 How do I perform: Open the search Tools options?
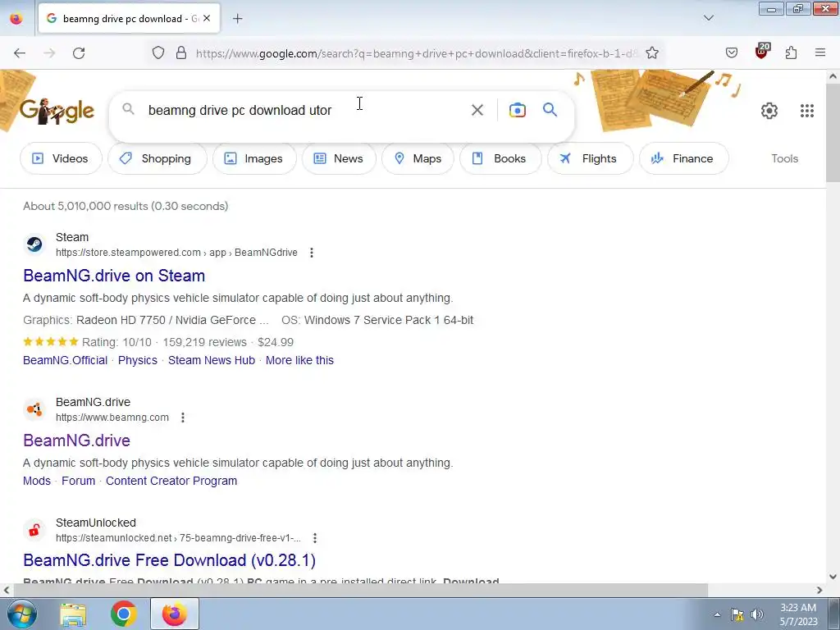tap(784, 158)
